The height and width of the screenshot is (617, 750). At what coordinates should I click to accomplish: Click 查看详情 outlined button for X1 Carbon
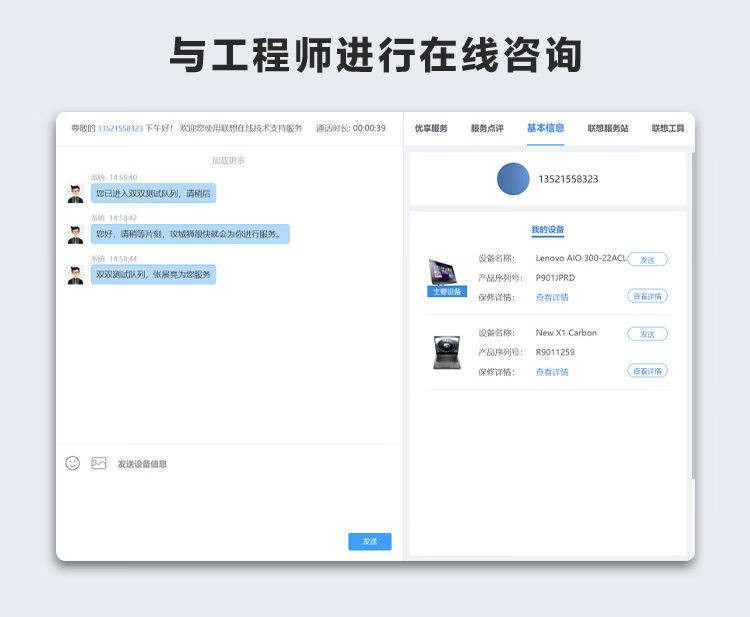(x=647, y=371)
